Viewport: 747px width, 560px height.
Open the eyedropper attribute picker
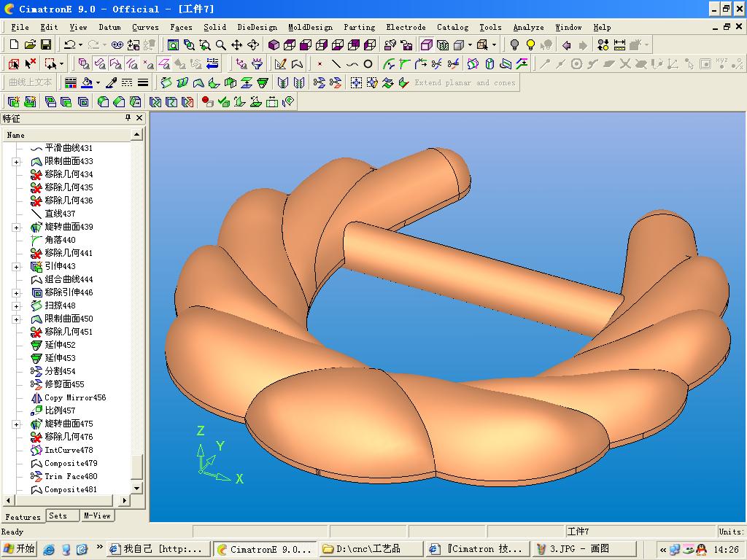point(111,83)
